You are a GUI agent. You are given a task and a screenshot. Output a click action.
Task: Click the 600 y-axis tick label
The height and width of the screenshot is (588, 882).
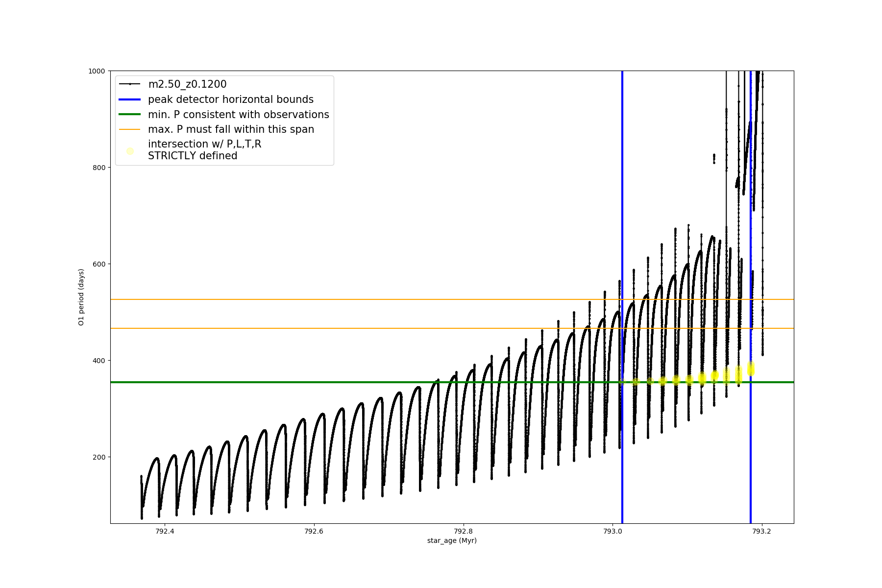click(x=99, y=264)
